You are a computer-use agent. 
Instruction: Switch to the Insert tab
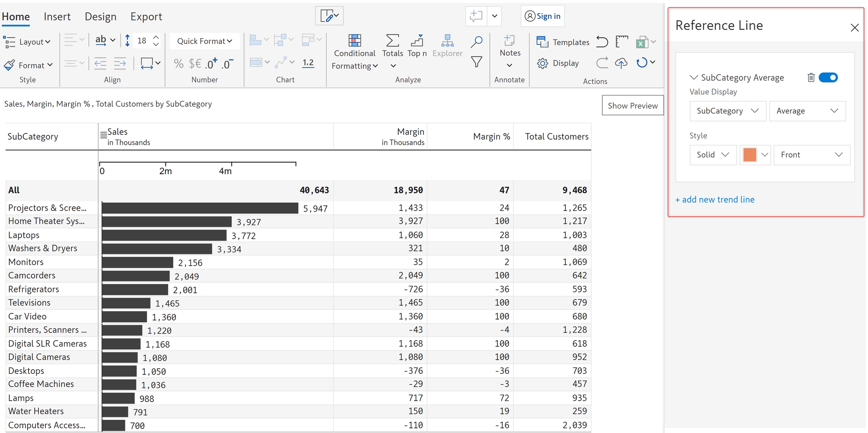click(x=57, y=17)
